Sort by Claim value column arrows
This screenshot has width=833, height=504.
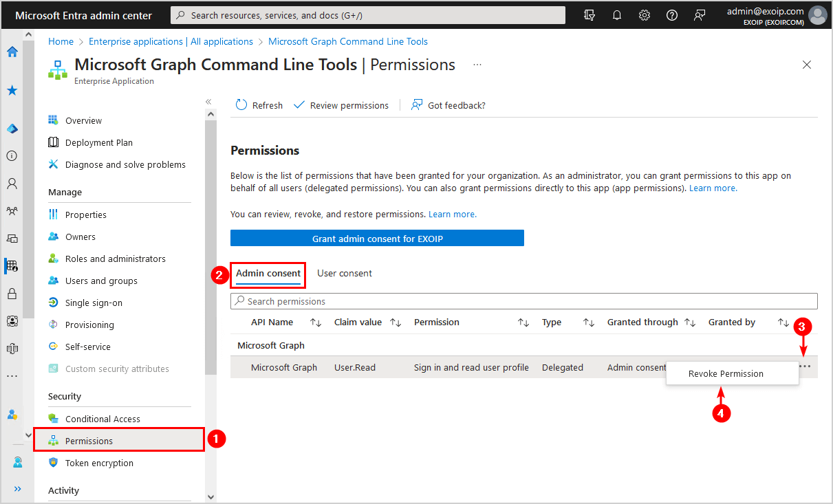pos(396,322)
